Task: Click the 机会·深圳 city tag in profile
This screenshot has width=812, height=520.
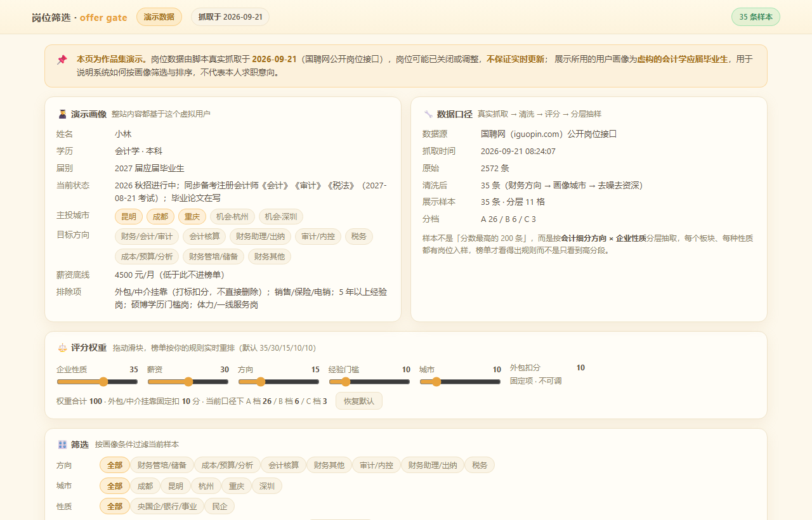Action: 281,216
